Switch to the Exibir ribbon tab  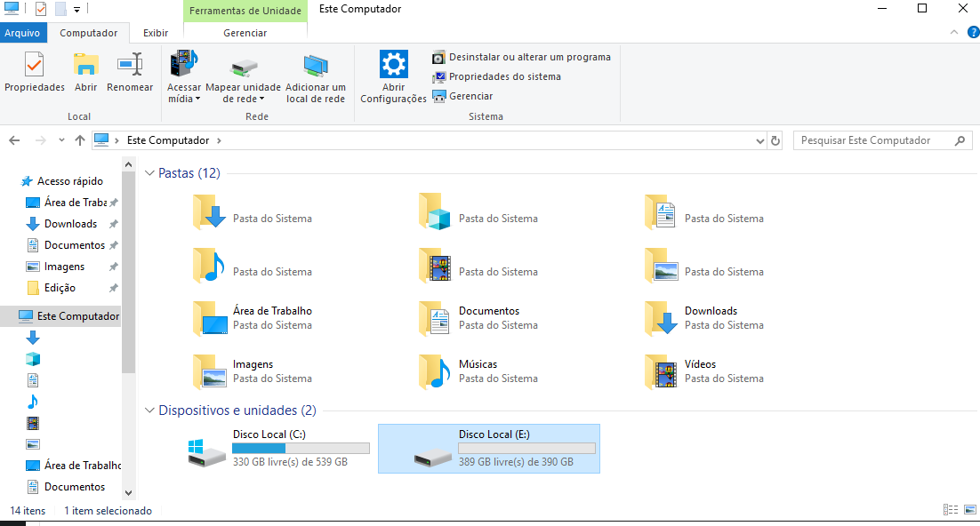click(x=156, y=33)
